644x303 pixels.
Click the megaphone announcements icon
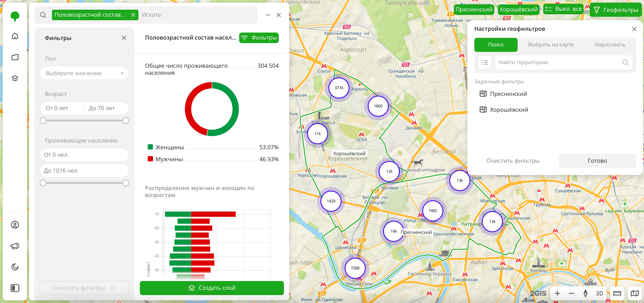(x=15, y=246)
